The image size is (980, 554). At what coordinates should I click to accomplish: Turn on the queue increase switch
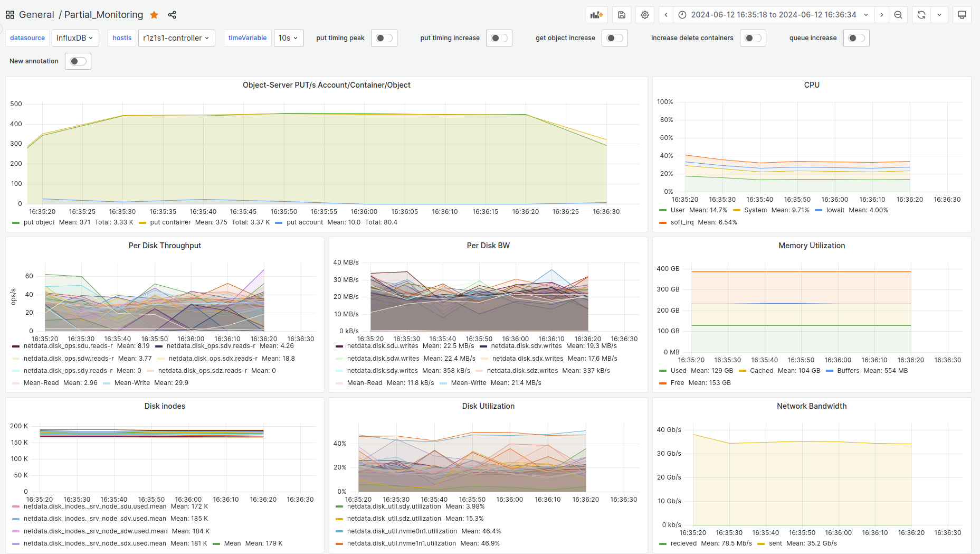click(856, 38)
